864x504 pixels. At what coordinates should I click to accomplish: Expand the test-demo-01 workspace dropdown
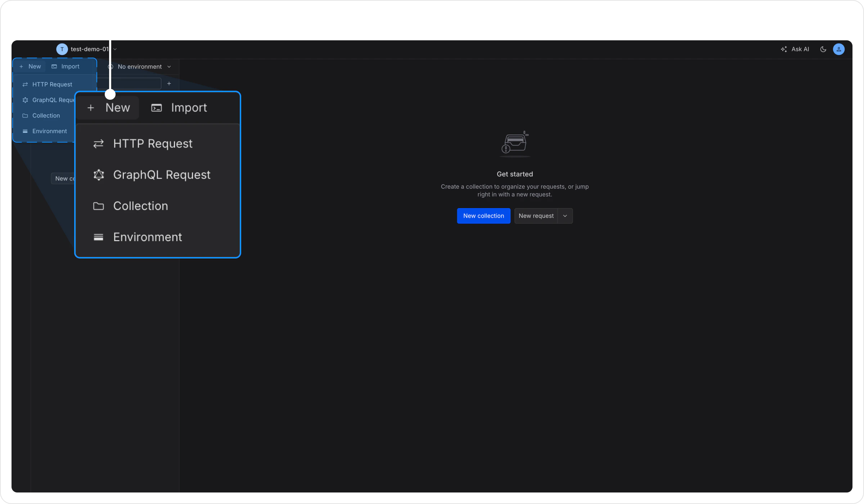click(115, 49)
